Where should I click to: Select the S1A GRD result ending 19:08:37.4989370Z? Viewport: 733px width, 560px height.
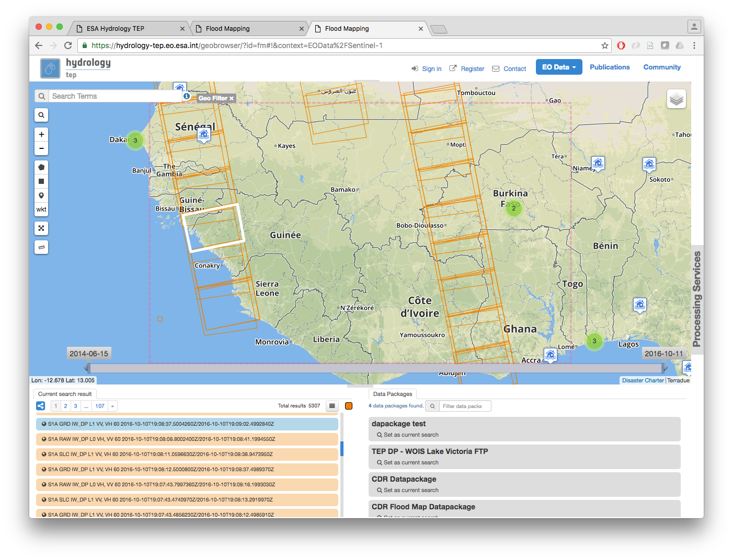coord(187,470)
